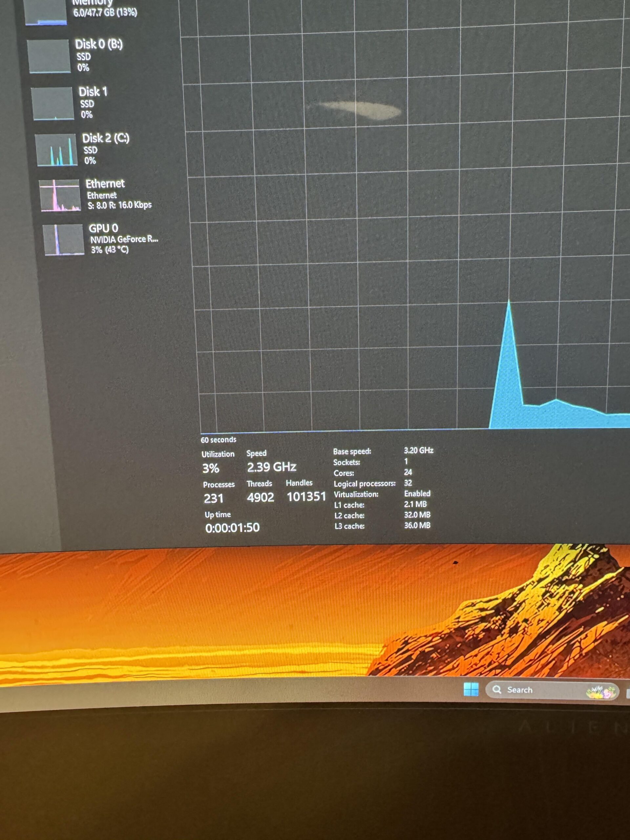Click the Virtualization Enabled value
The height and width of the screenshot is (840, 630).
[x=417, y=493]
